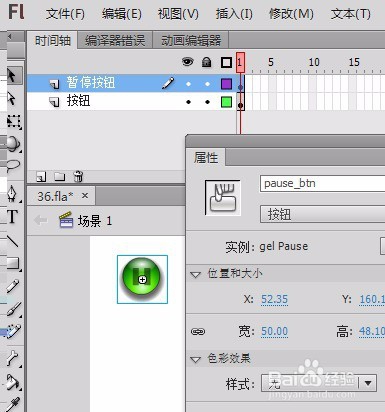Toggle outlines for all layers (square icon)
Image resolution: width=385 pixels, height=412 pixels.
[226, 62]
